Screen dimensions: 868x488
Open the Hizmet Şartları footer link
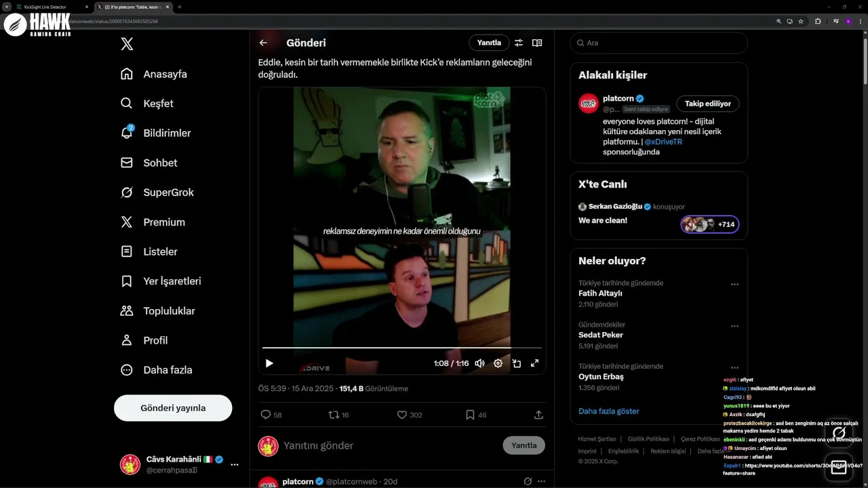coord(597,439)
